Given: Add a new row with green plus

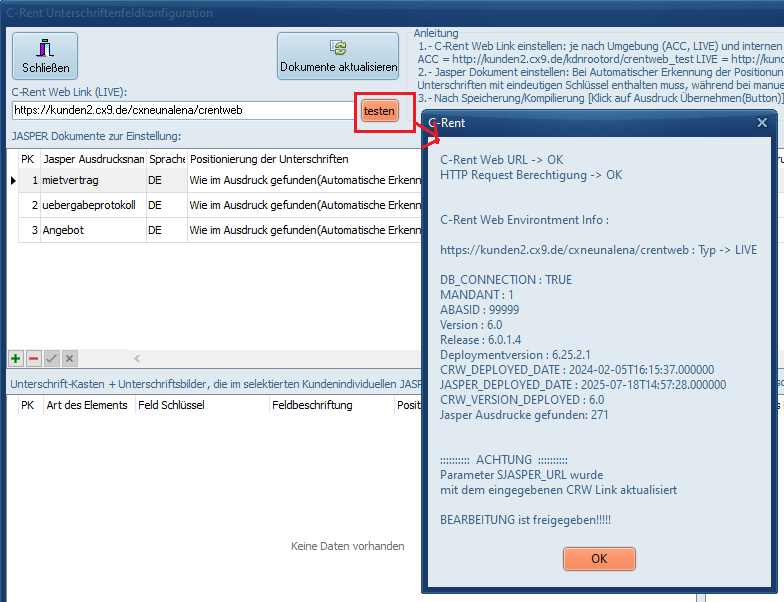Looking at the screenshot, I should [x=16, y=358].
